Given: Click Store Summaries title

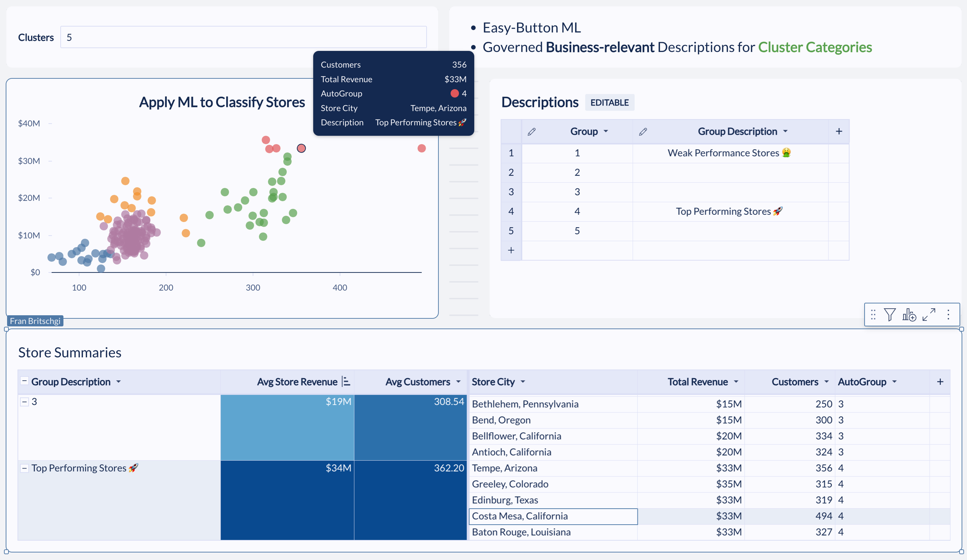Looking at the screenshot, I should (x=70, y=353).
